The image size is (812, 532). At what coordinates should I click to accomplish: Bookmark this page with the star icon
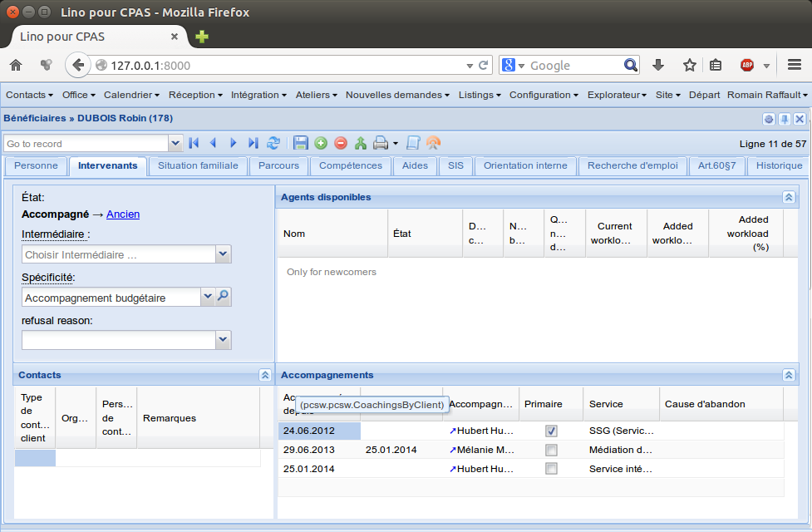(x=689, y=66)
